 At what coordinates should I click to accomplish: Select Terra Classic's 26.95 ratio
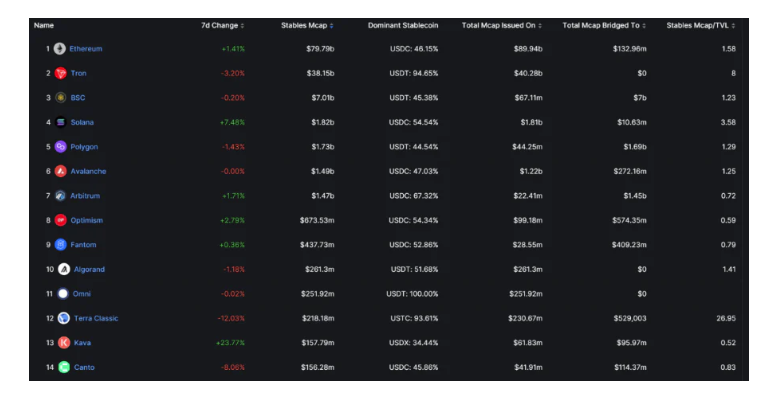(726, 318)
